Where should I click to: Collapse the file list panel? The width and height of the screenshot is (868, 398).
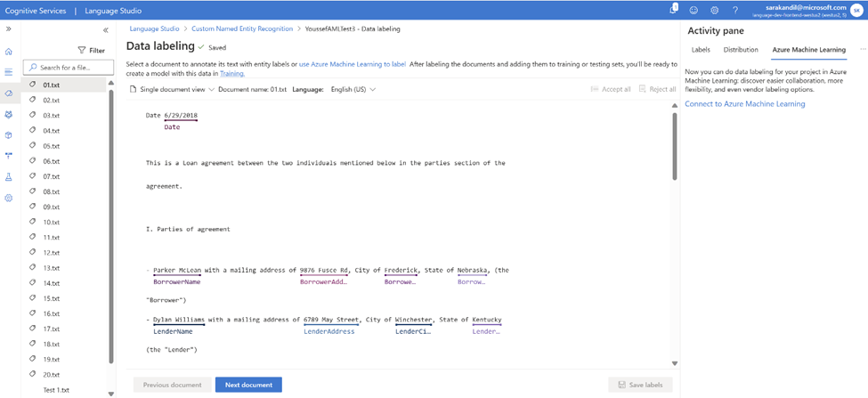tap(106, 30)
